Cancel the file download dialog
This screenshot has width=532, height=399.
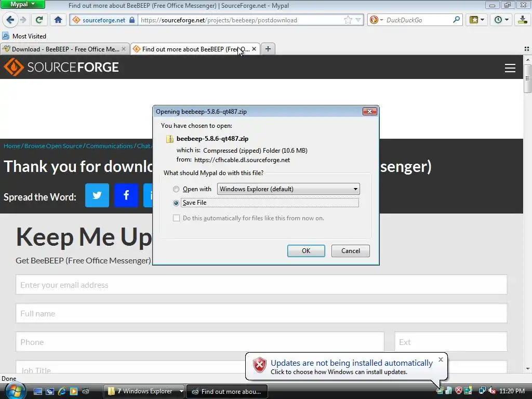coord(351,251)
